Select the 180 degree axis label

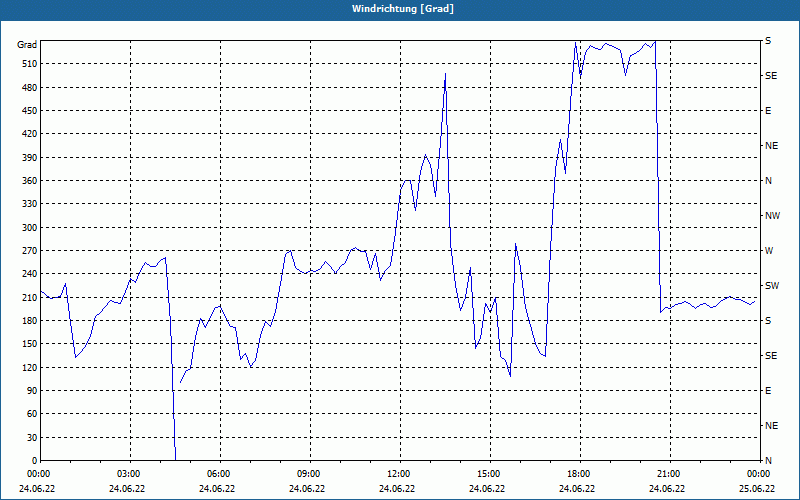click(x=30, y=321)
